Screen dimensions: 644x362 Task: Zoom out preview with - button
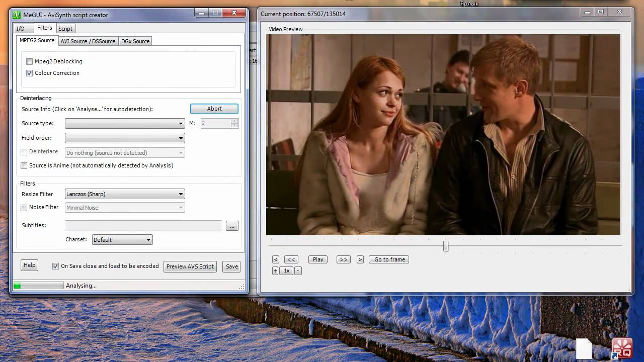pyautogui.click(x=298, y=270)
